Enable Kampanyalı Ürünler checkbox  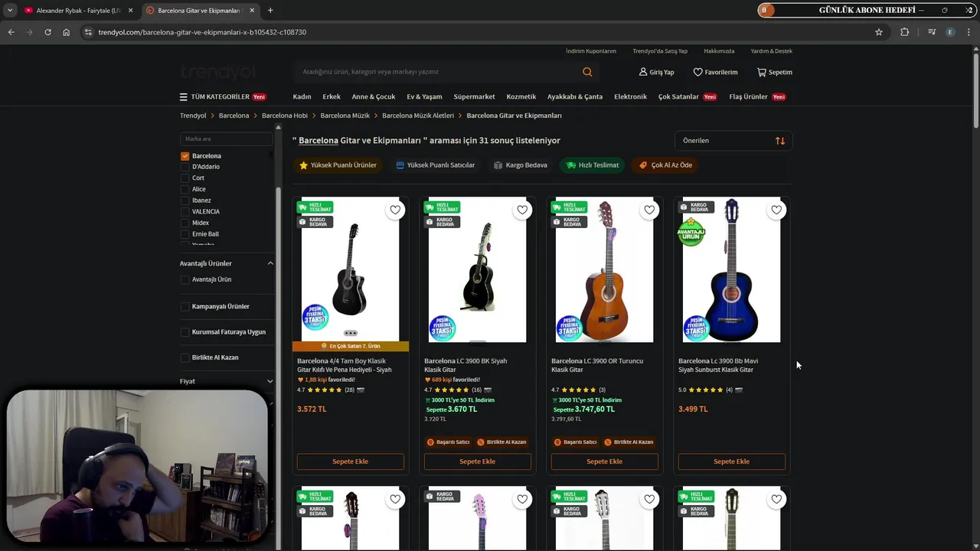pyautogui.click(x=185, y=307)
